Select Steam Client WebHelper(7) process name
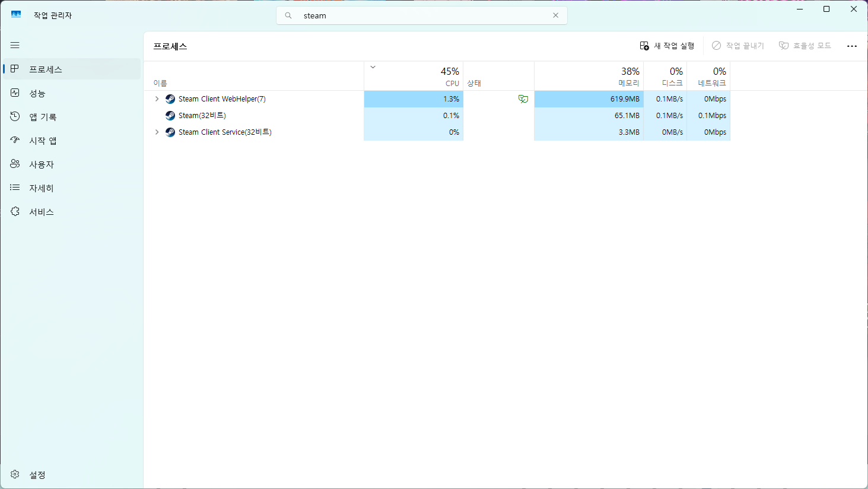Viewport: 868px width, 489px height. (222, 99)
